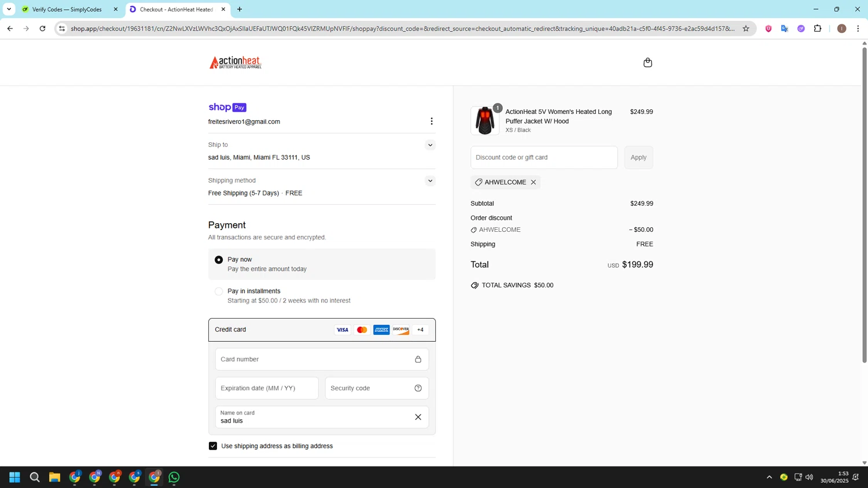Viewport: 868px width, 488px height.
Task: Click the Discount code or gift card field
Action: click(544, 157)
